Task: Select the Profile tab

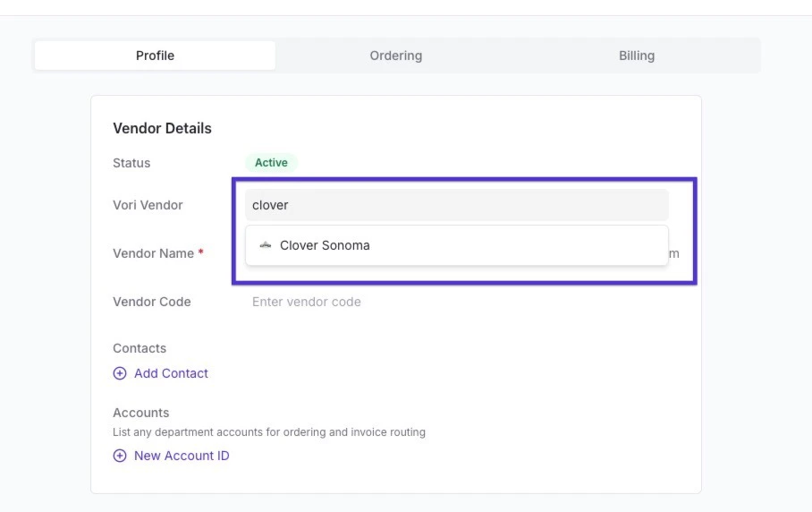Action: click(x=155, y=55)
